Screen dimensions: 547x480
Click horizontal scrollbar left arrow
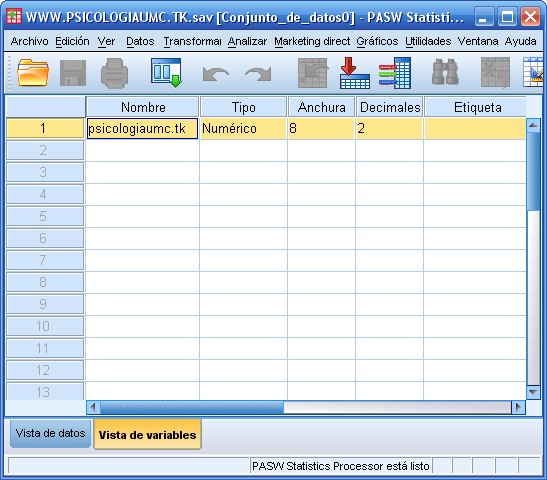pos(93,407)
